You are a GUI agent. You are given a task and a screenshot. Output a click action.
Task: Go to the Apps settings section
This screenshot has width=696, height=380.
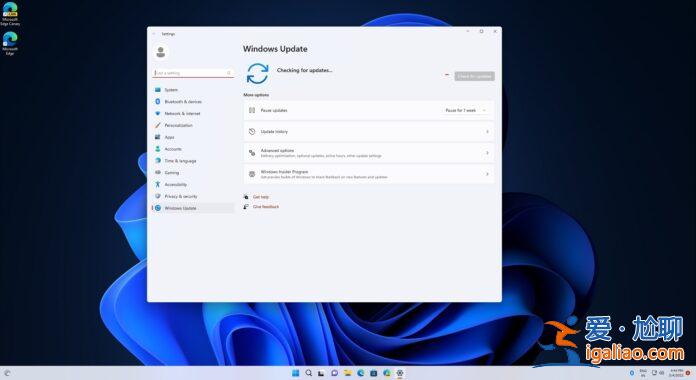(x=193, y=137)
